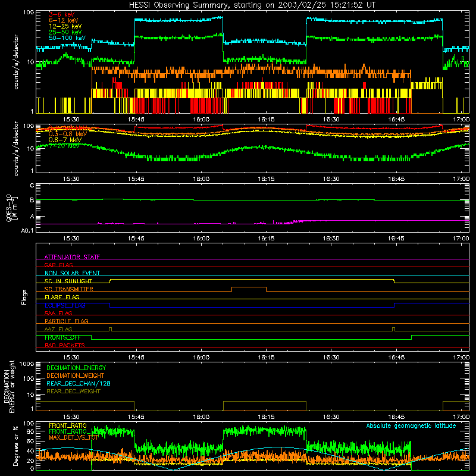Click the REAR_DEC_CHAN/128 legend label
Image resolution: width=476 pixels, height=476 pixels.
(x=79, y=383)
